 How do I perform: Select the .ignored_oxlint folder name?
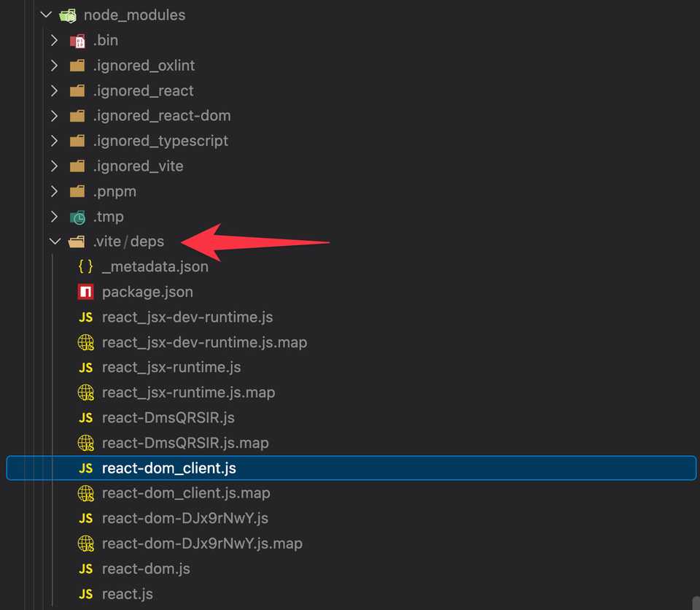[144, 66]
